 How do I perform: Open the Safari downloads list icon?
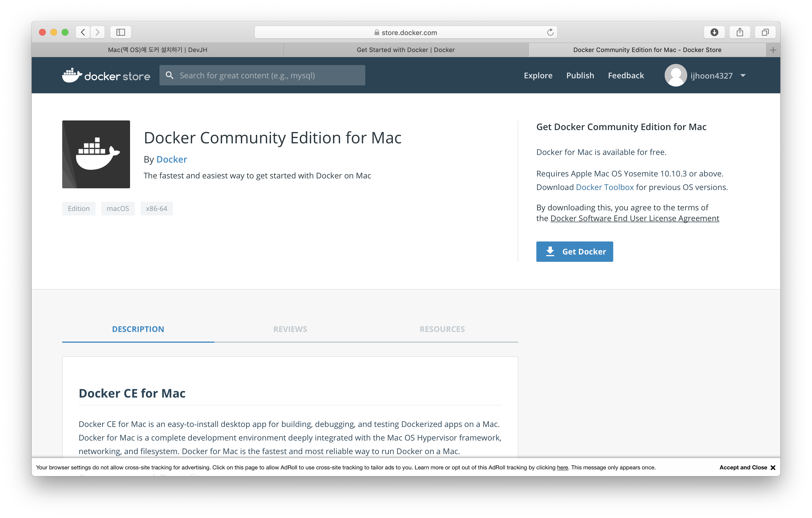pos(714,32)
